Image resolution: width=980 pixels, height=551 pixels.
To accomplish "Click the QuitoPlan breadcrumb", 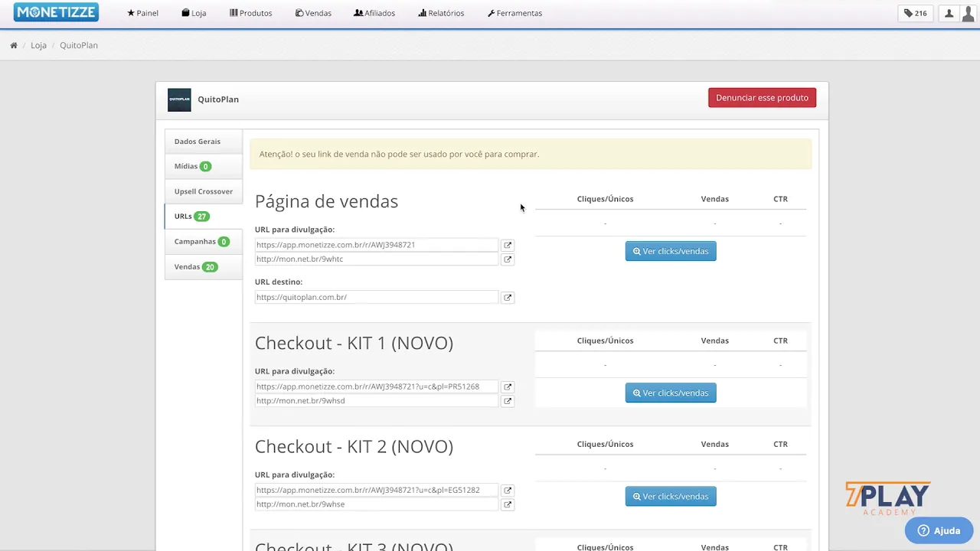I will click(x=79, y=45).
